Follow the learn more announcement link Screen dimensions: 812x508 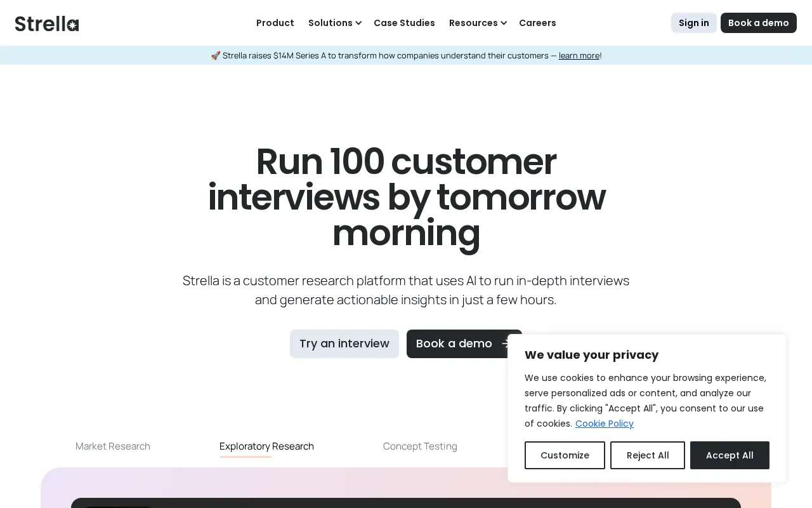pyautogui.click(x=579, y=55)
